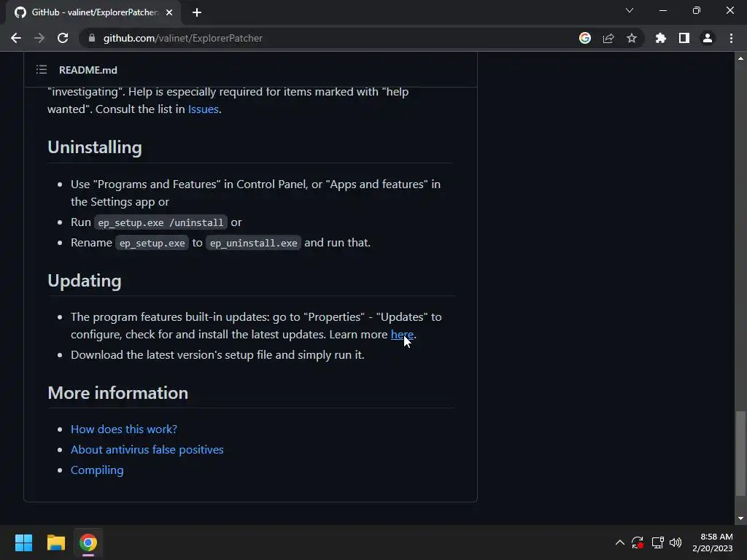Open File Explorer from the taskbar
The height and width of the screenshot is (560, 747).
pyautogui.click(x=55, y=542)
